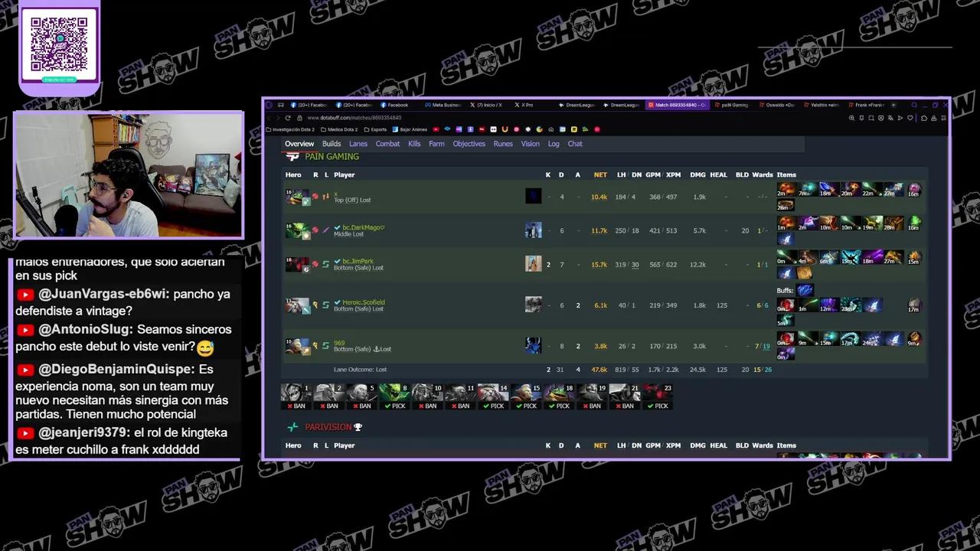Switch to the X Pro browser tab
This screenshot has height=551, width=980.
pos(525,105)
